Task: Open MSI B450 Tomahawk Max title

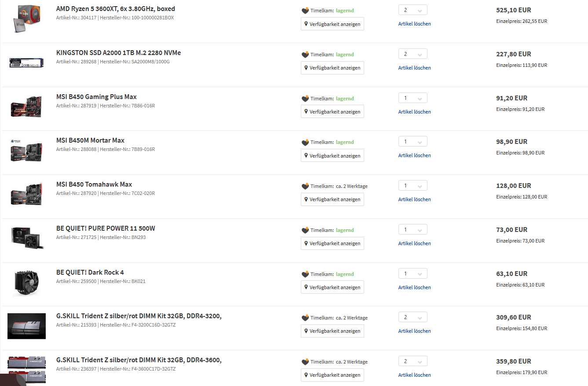Action: (94, 184)
